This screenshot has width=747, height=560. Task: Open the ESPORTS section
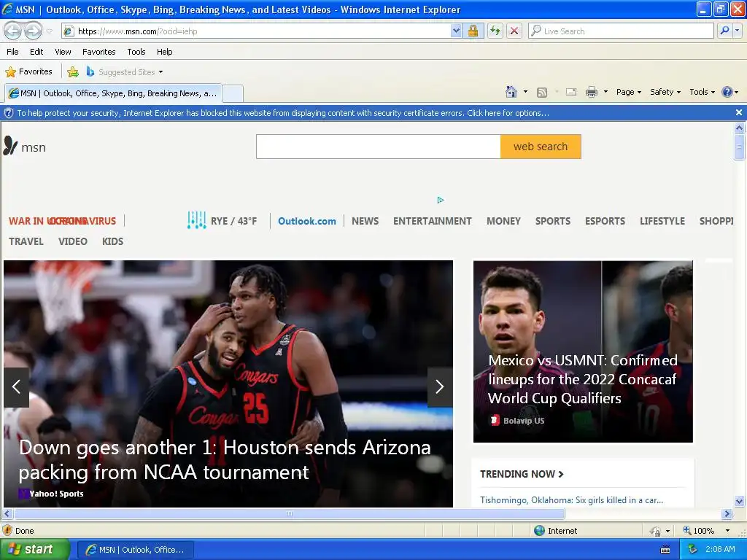coord(605,221)
